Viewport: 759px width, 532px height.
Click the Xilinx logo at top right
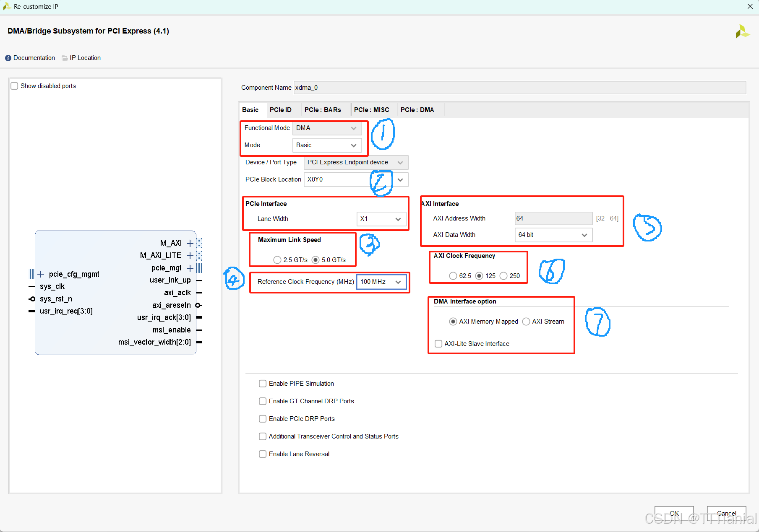pyautogui.click(x=742, y=31)
